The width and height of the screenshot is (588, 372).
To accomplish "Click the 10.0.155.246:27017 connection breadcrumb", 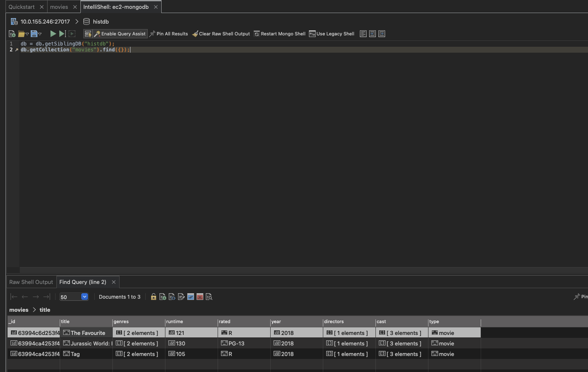I will (40, 21).
